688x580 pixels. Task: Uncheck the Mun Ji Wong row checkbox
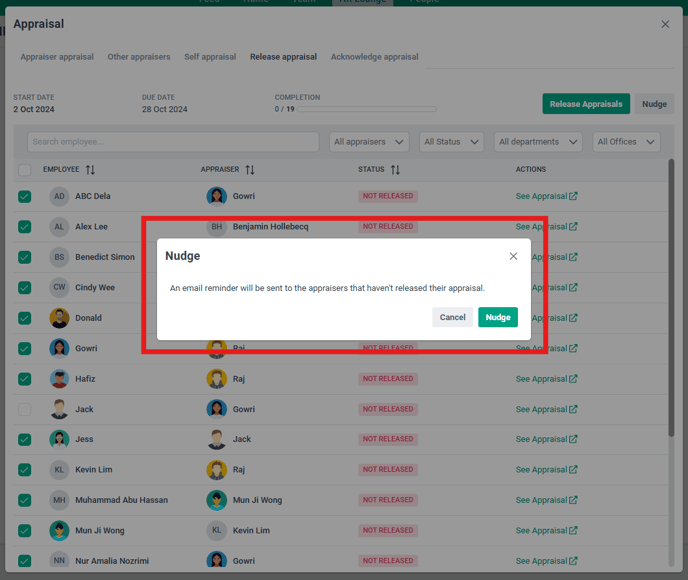[x=25, y=531]
